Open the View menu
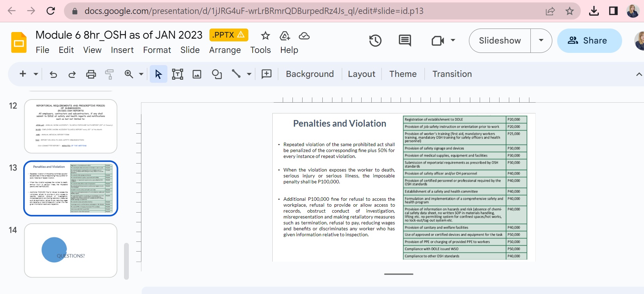 tap(92, 50)
